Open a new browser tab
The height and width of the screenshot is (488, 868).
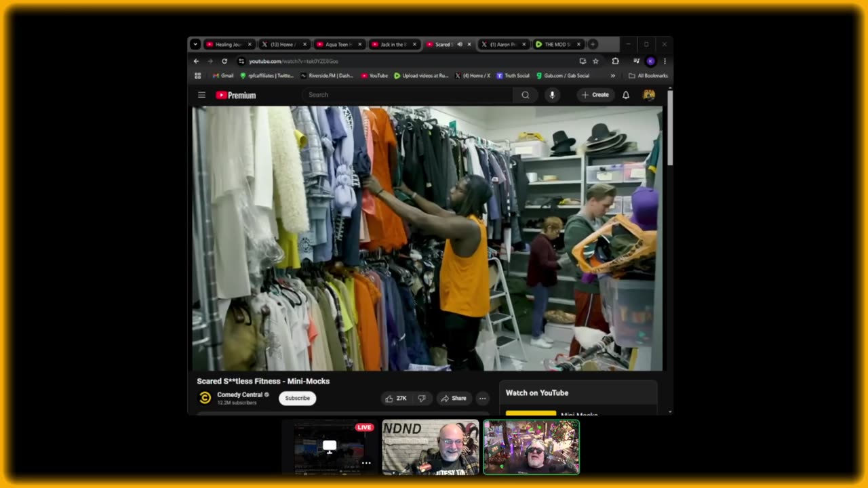[593, 44]
